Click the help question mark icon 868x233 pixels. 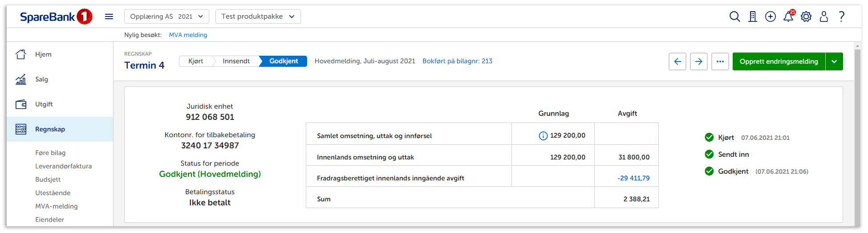(x=842, y=17)
